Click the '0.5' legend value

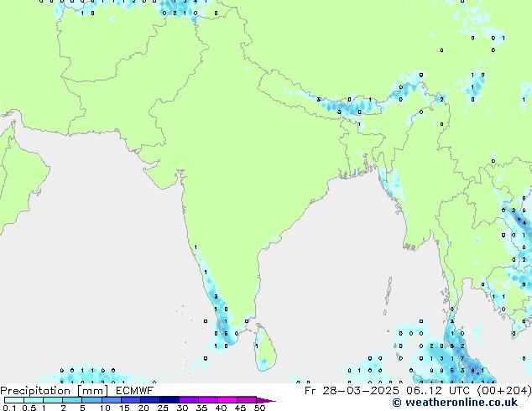click(x=29, y=408)
